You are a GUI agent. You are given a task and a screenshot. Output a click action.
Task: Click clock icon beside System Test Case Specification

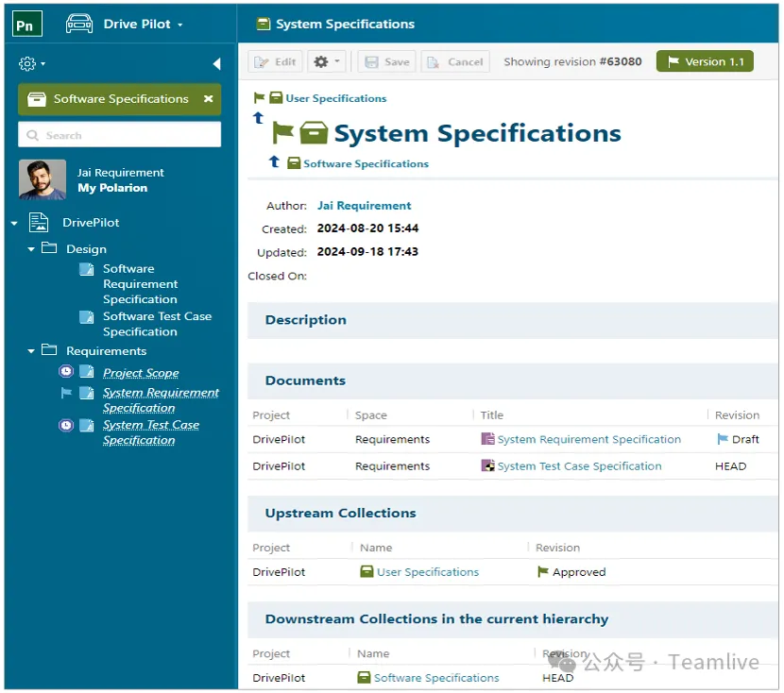tap(66, 426)
